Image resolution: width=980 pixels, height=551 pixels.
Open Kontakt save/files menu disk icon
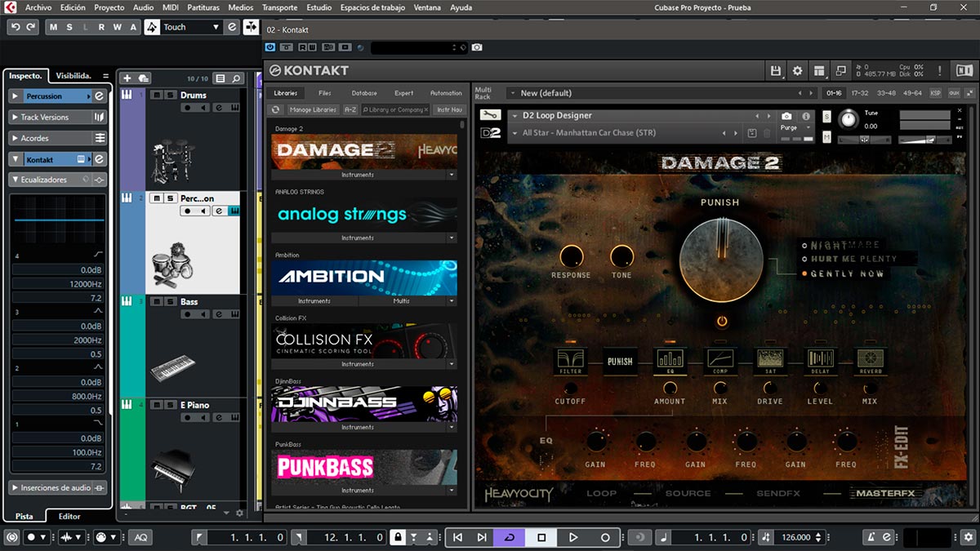pos(777,71)
